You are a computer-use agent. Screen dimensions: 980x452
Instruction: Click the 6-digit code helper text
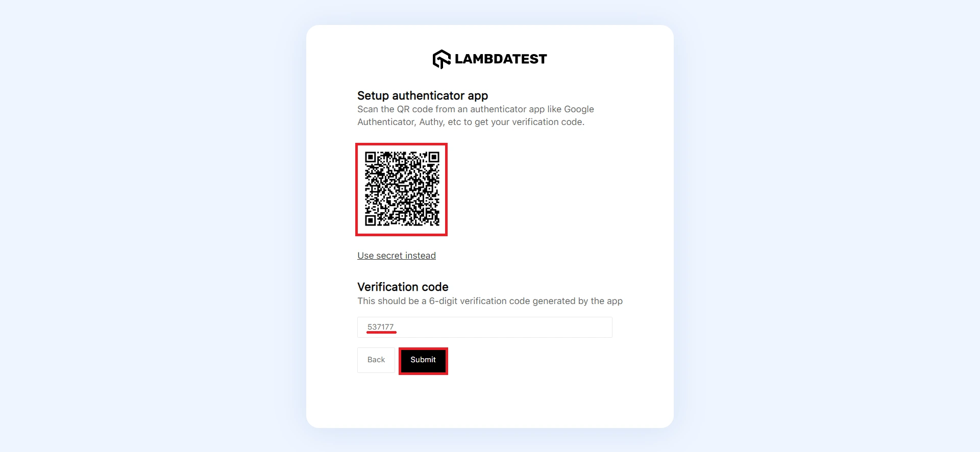pyautogui.click(x=490, y=301)
